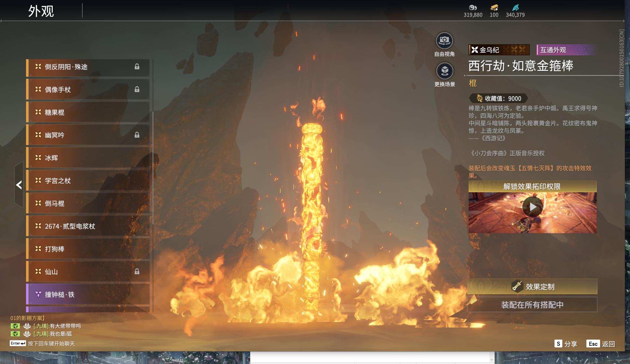Choose the 倒马棍 skin
Image resolution: width=630 pixels, height=364 pixels.
click(88, 203)
